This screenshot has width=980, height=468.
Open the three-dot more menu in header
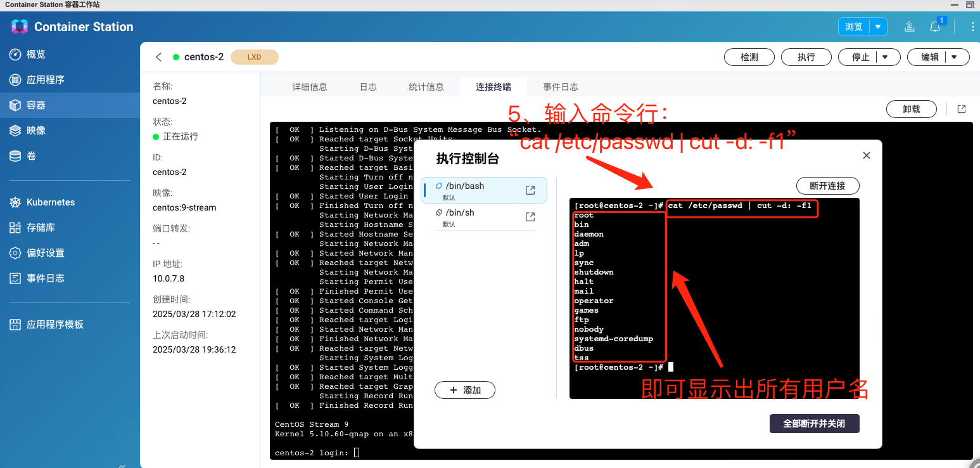(973, 27)
